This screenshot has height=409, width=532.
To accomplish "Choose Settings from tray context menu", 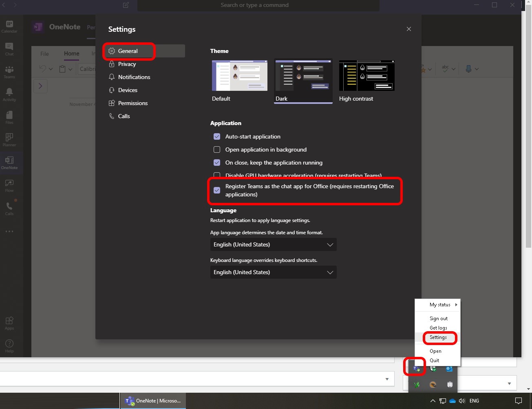I will tap(438, 337).
